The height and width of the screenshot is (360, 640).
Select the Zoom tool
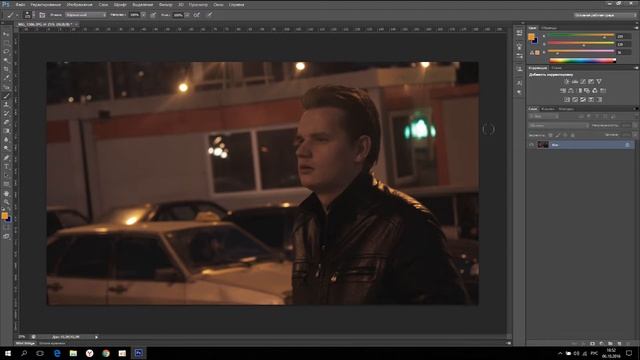6,202
